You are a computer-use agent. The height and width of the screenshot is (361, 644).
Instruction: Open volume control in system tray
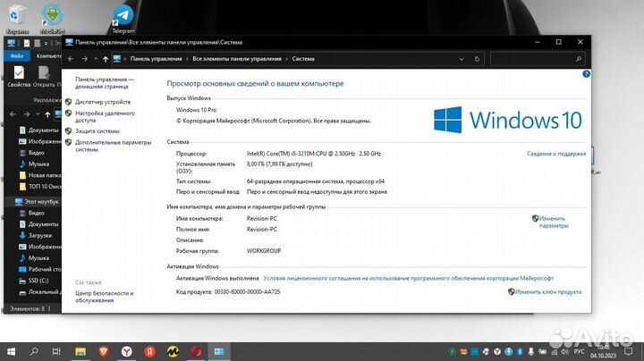pyautogui.click(x=564, y=351)
